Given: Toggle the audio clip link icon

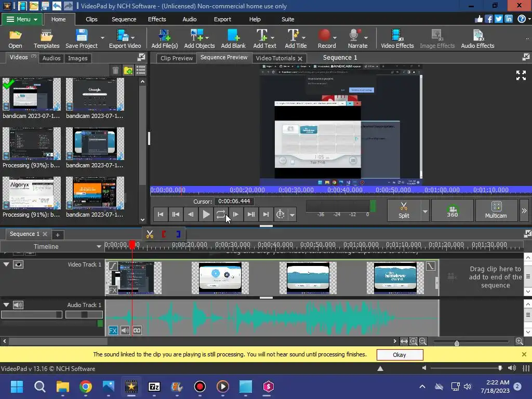Looking at the screenshot, I should click(137, 330).
